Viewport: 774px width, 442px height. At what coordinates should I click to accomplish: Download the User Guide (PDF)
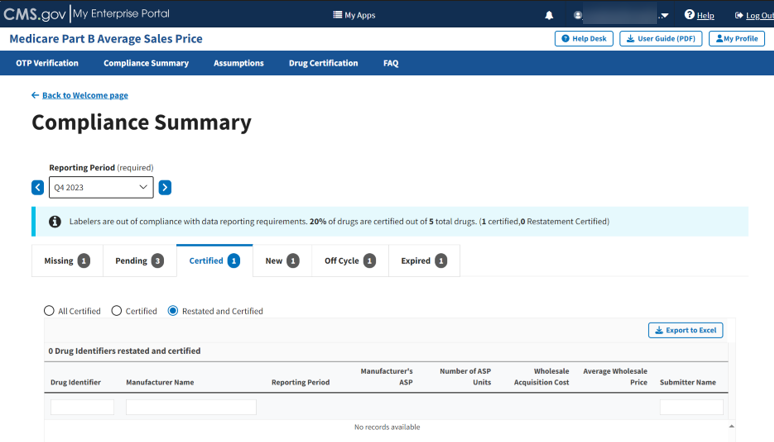click(661, 39)
